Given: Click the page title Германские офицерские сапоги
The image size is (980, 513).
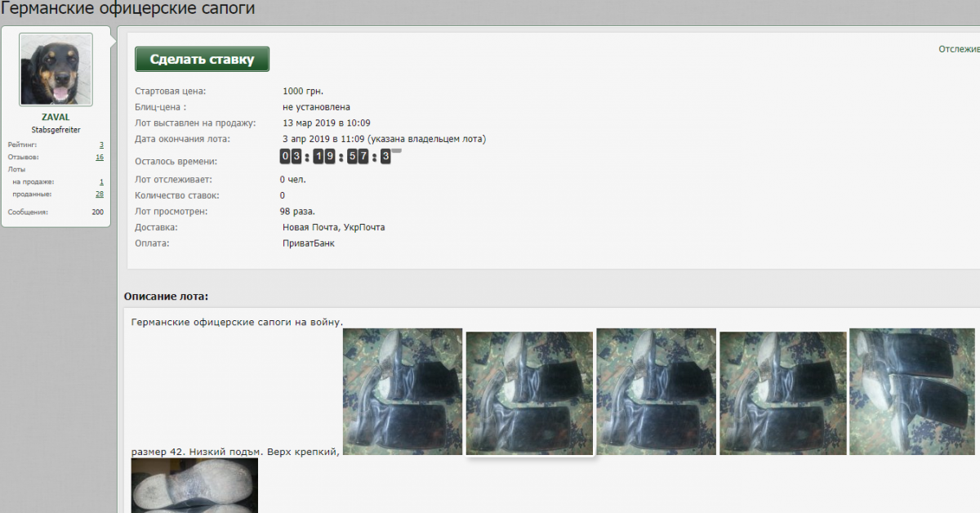Looking at the screenshot, I should (127, 10).
